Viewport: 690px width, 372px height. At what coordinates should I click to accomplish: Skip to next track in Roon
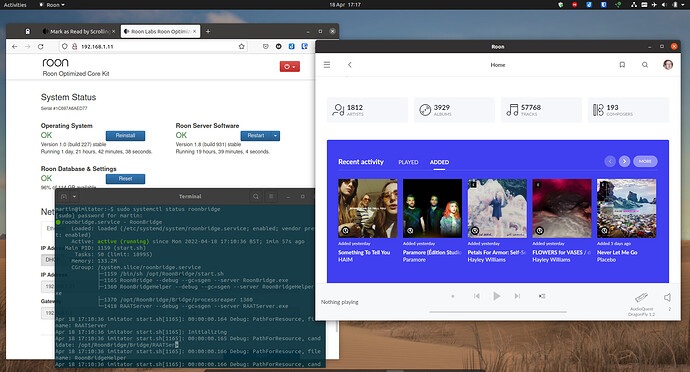(x=517, y=296)
